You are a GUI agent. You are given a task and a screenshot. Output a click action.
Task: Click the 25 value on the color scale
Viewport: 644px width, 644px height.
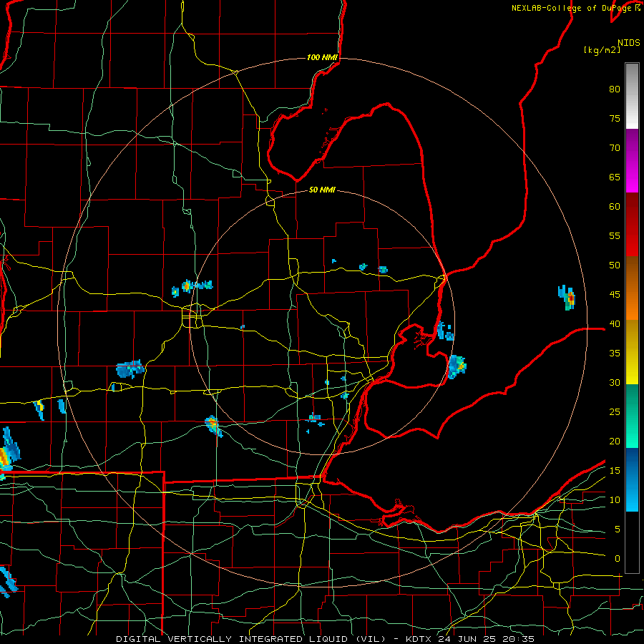point(615,412)
